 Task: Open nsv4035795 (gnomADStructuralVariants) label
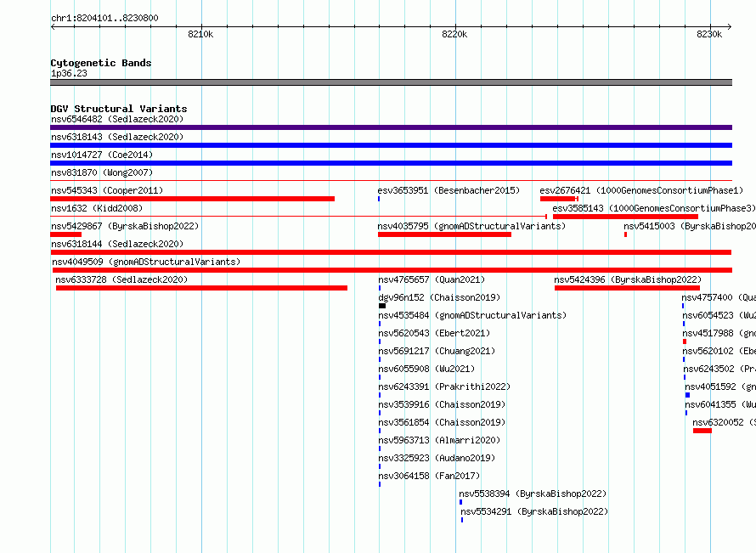click(x=471, y=226)
